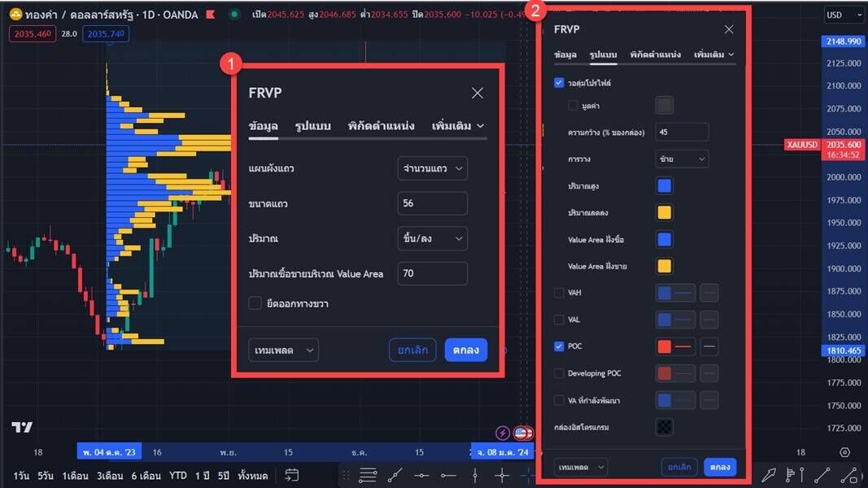Enable the มูลค่า checkbox
Image resolution: width=868 pixels, height=488 pixels.
573,105
